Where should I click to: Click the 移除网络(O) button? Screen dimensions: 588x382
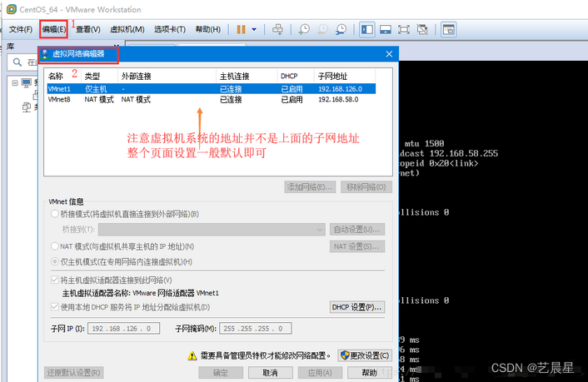click(x=366, y=187)
